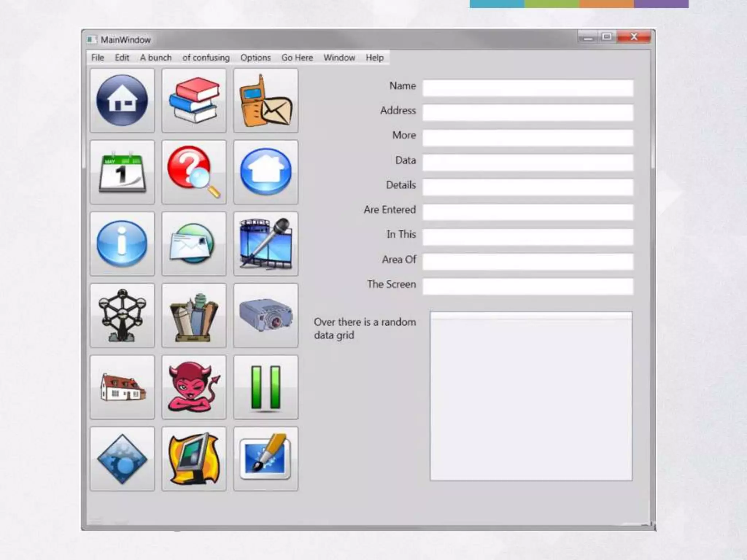The image size is (747, 560).
Task: Click the 'The Screen' text field
Action: pos(528,286)
